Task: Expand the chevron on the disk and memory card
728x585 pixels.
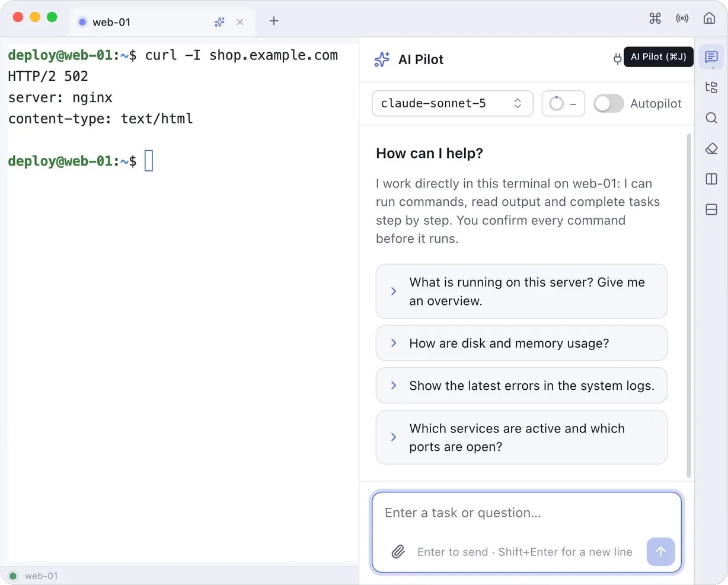Action: point(394,343)
